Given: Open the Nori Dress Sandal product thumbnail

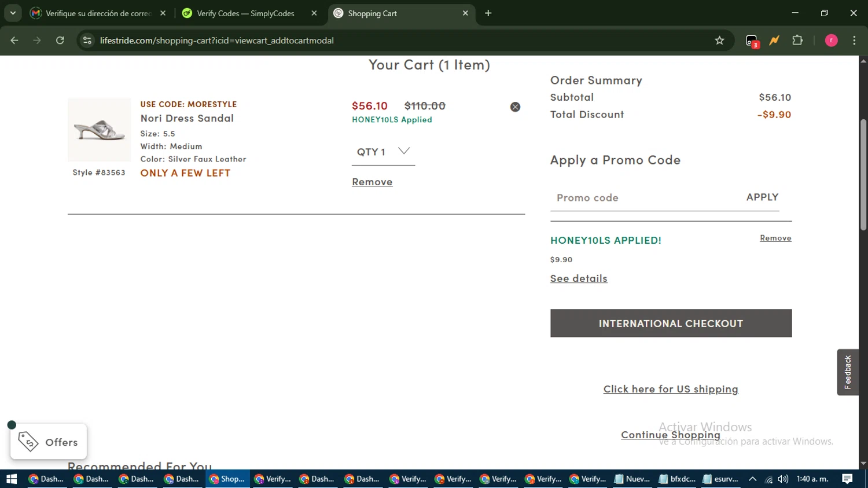Looking at the screenshot, I should (x=99, y=130).
